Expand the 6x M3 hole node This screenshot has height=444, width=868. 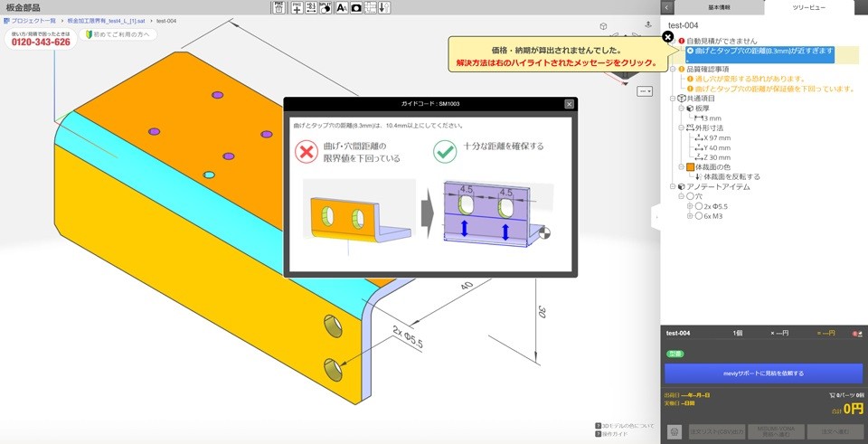[x=690, y=216]
